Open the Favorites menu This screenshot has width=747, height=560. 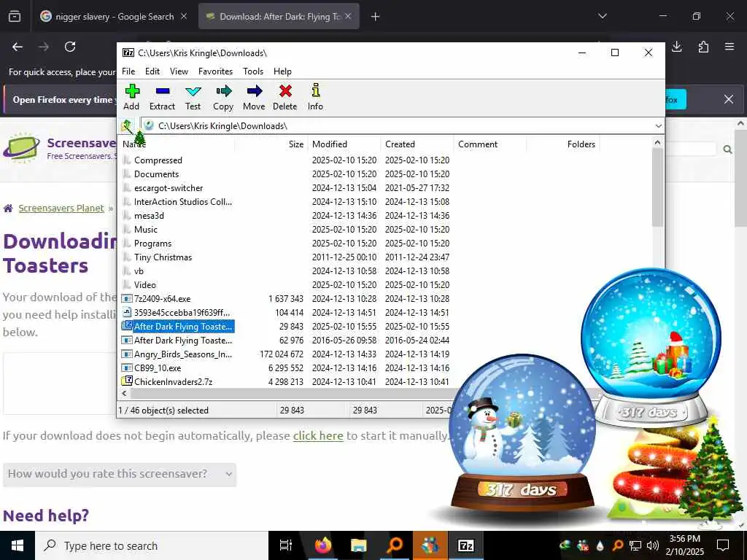(x=215, y=71)
